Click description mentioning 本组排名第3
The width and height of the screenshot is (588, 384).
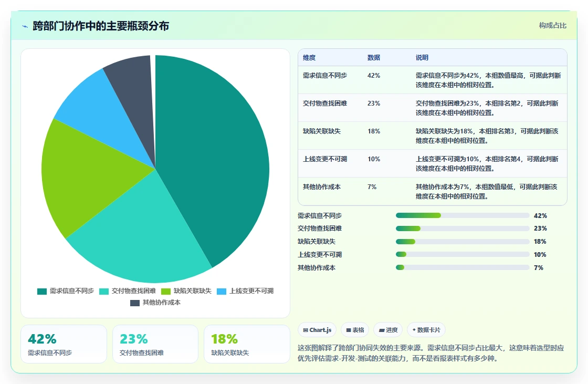click(x=487, y=136)
